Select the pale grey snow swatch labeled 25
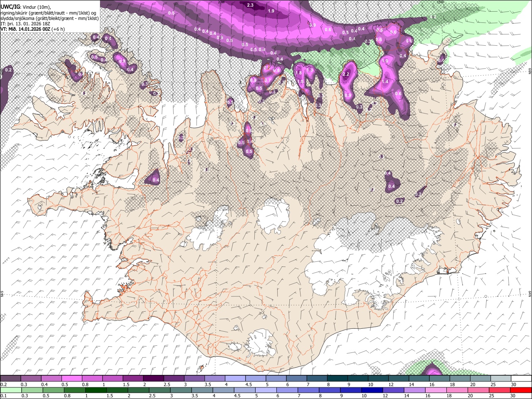This screenshot has width=532, height=399. (501, 379)
